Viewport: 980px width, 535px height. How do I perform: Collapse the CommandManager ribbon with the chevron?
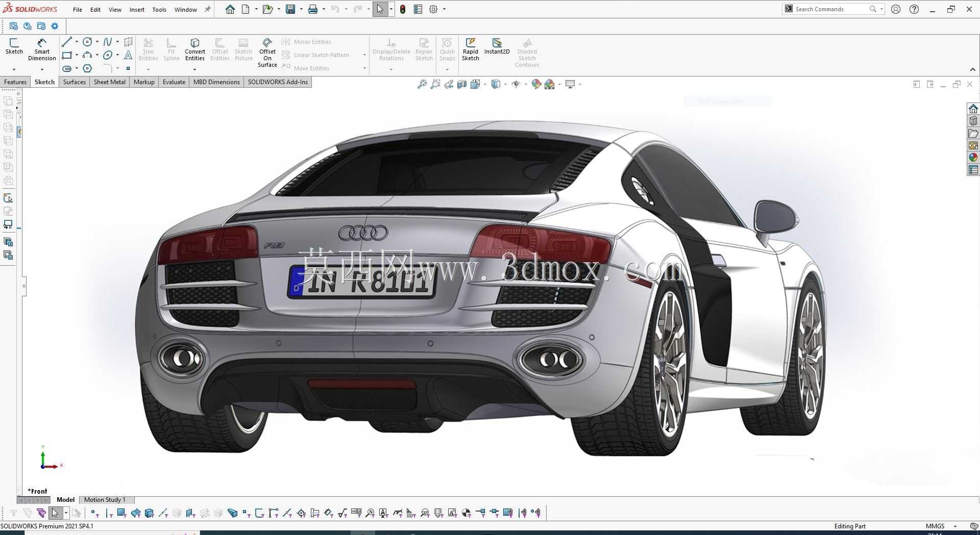(x=972, y=69)
